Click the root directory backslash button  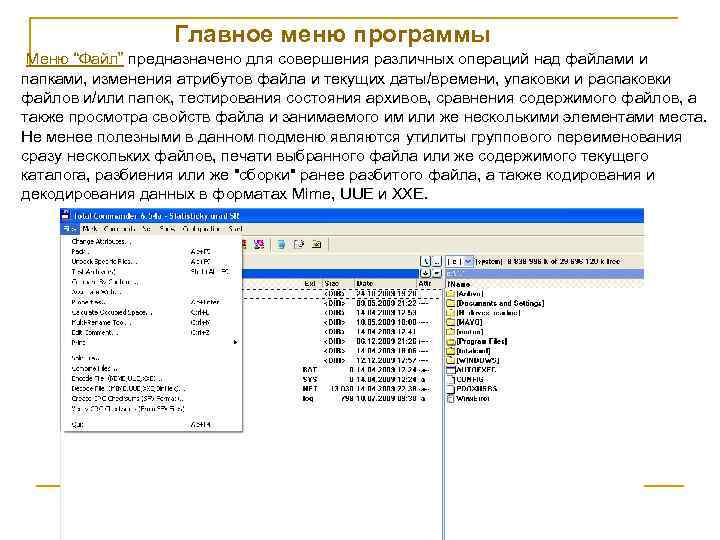click(425, 261)
